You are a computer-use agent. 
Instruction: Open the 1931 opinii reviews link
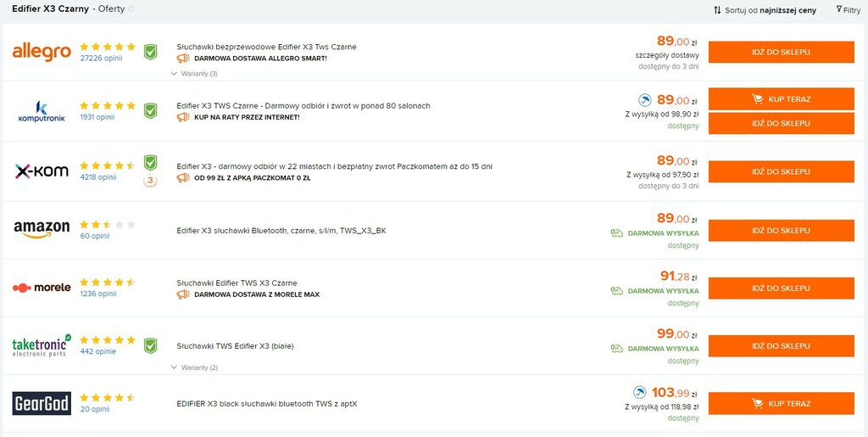click(x=98, y=117)
